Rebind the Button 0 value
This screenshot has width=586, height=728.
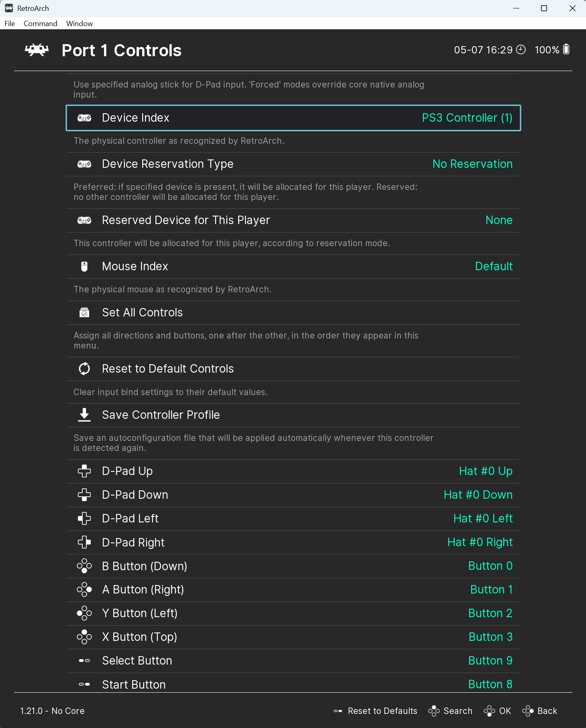coord(490,566)
